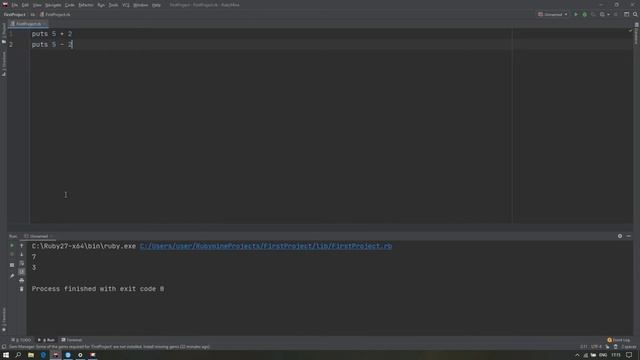Open the Favorites tool window sidebar
The image size is (640, 360).
point(4,319)
